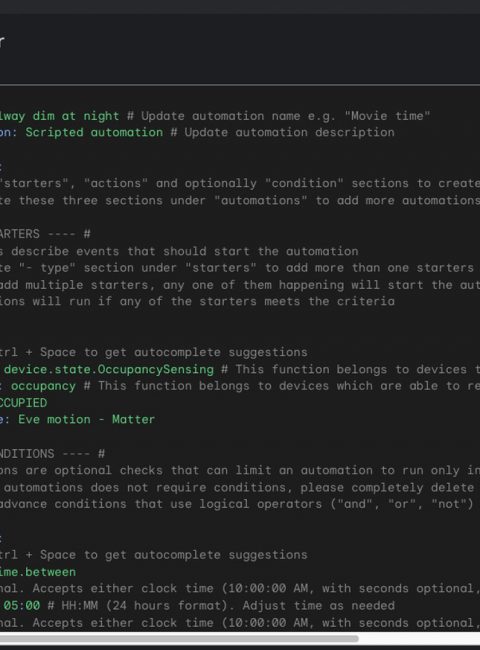Click "Eve motion - Matter" device name

click(x=86, y=420)
